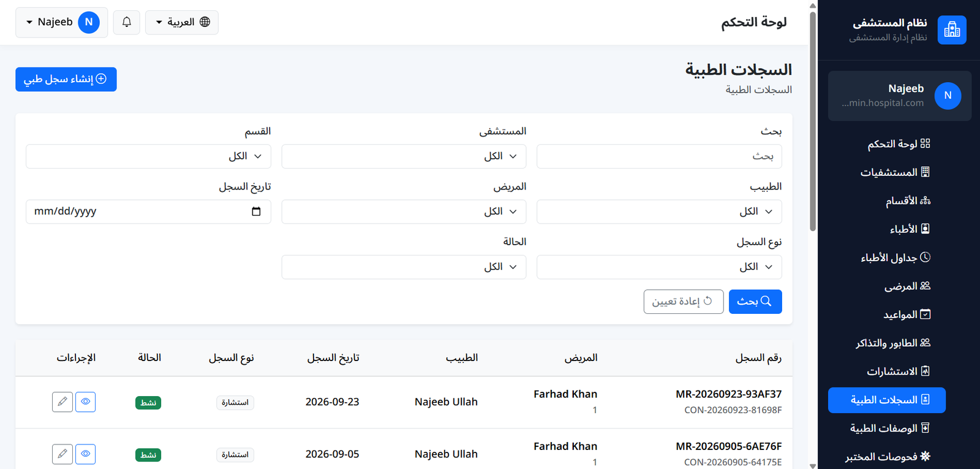Open فحوصات المختبر in sidebar
980x469 pixels.
point(888,457)
